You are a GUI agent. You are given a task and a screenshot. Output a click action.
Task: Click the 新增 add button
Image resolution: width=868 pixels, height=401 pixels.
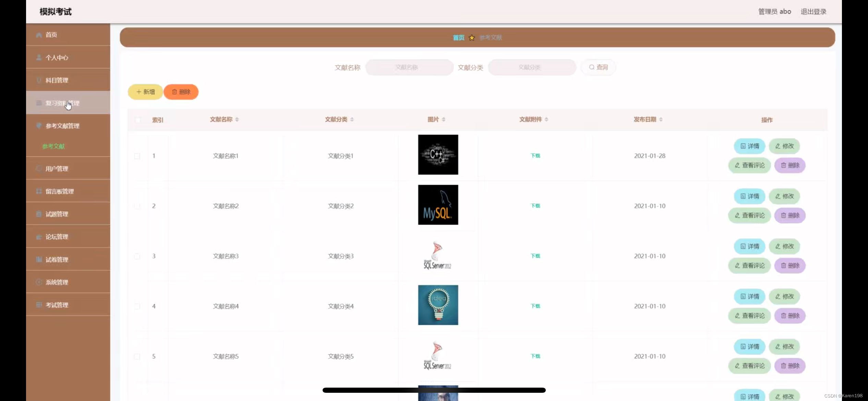(145, 92)
